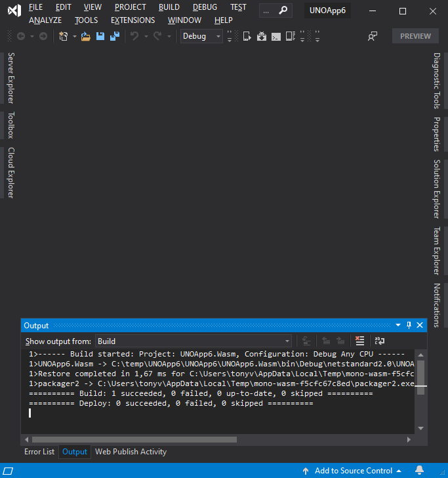The height and width of the screenshot is (478, 448).
Task: Open the Android SDK Manager icon
Action: (x=261, y=37)
